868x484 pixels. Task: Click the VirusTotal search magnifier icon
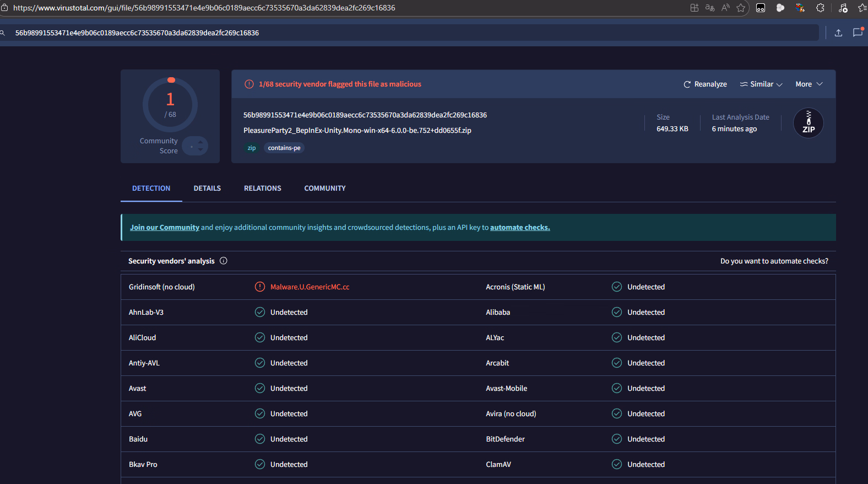(x=3, y=33)
